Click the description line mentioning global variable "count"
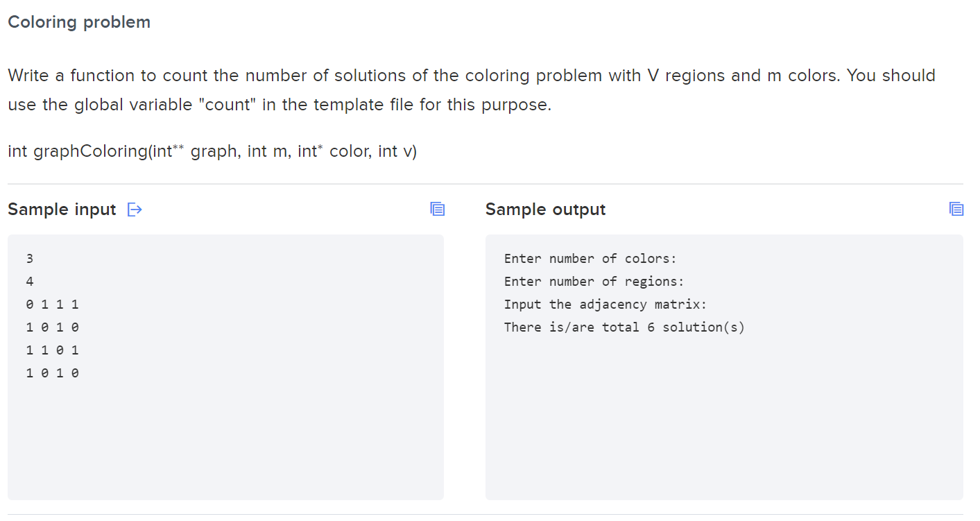 [280, 105]
